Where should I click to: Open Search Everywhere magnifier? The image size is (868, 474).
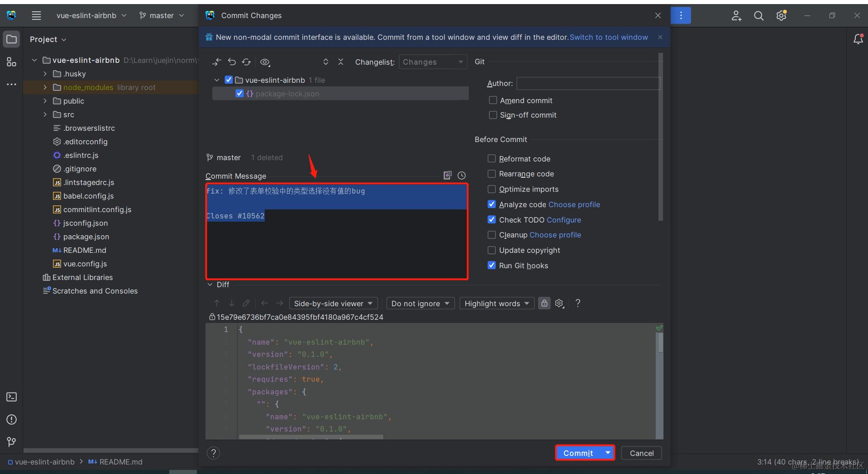(x=759, y=16)
